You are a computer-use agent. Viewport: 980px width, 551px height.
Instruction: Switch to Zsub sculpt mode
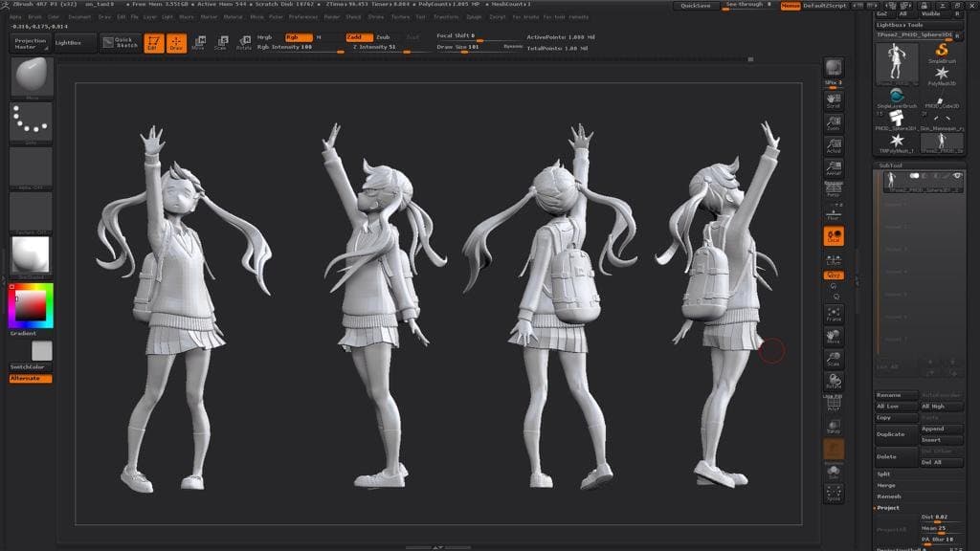coord(383,37)
